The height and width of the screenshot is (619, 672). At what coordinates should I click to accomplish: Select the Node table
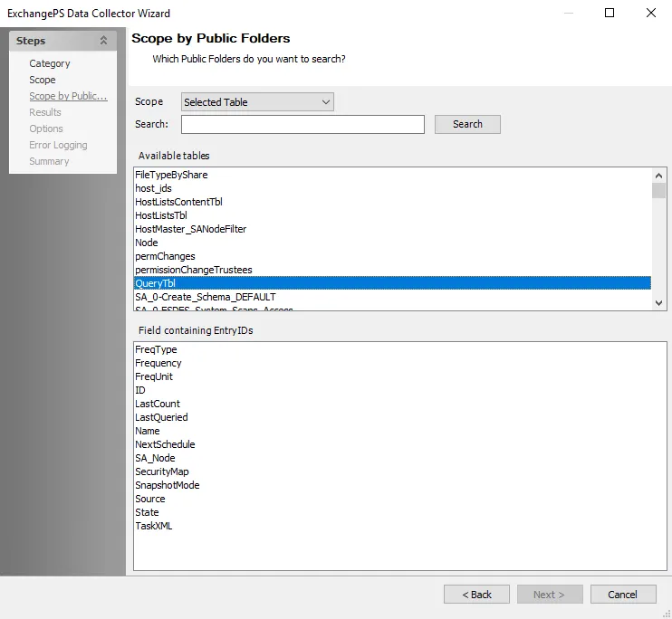coord(392,243)
